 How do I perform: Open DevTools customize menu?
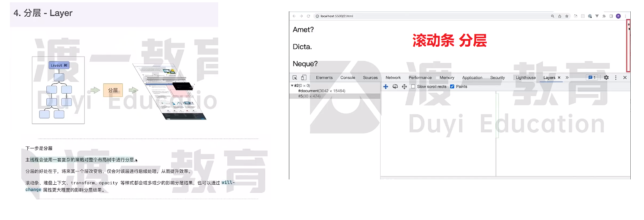616,77
